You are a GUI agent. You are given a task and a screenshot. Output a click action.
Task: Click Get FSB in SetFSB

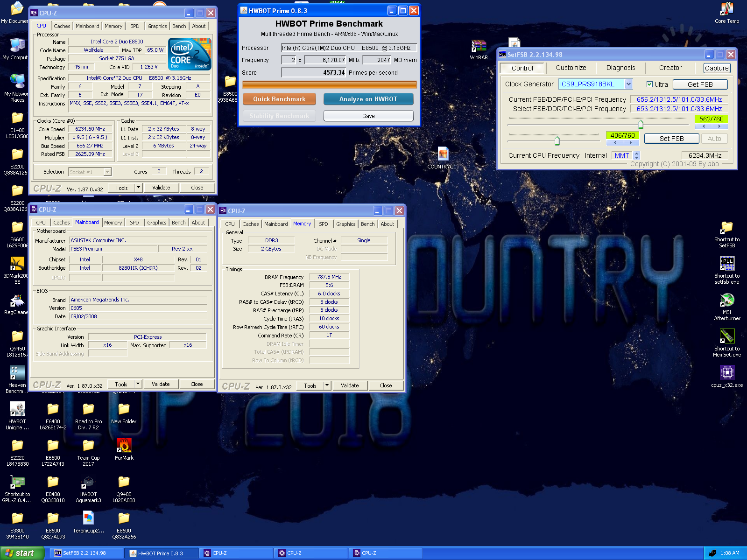pos(700,84)
